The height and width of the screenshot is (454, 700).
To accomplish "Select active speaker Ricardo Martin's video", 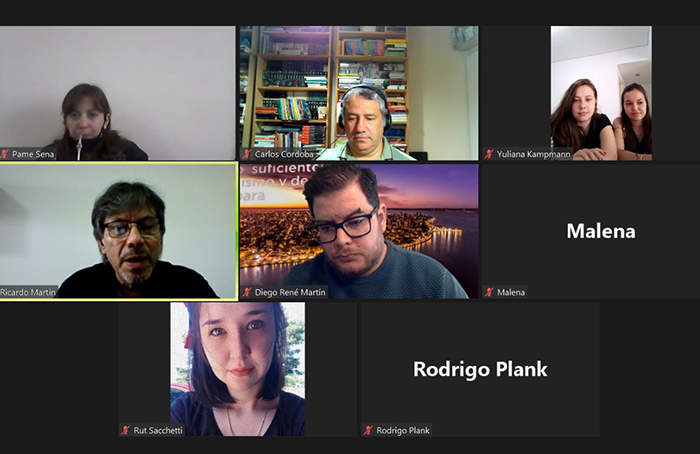I will pos(119,231).
